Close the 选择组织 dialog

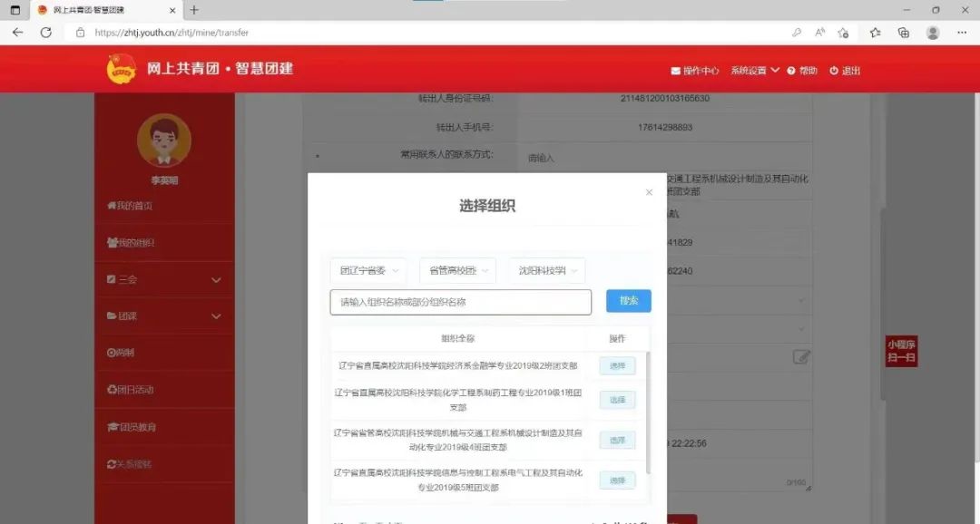tap(648, 192)
